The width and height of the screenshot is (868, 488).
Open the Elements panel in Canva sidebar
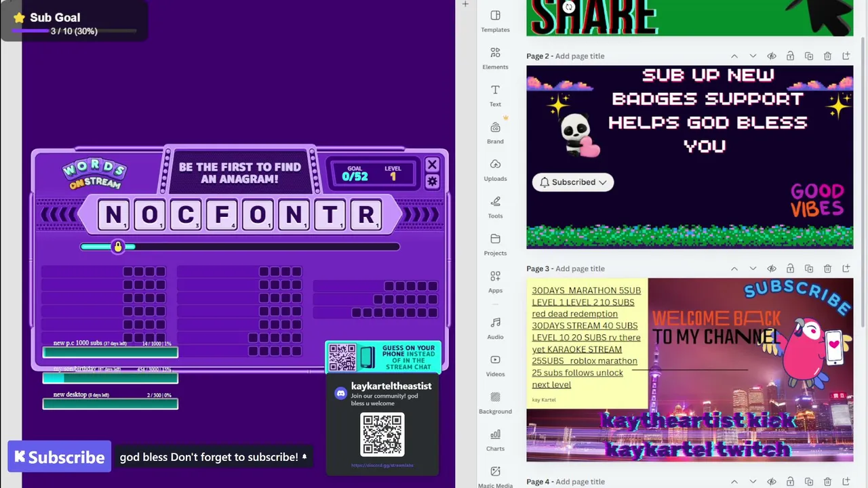[495, 58]
